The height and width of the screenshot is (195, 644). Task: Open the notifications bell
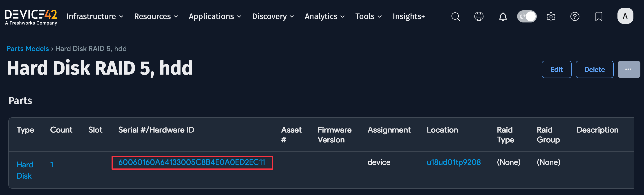click(503, 17)
